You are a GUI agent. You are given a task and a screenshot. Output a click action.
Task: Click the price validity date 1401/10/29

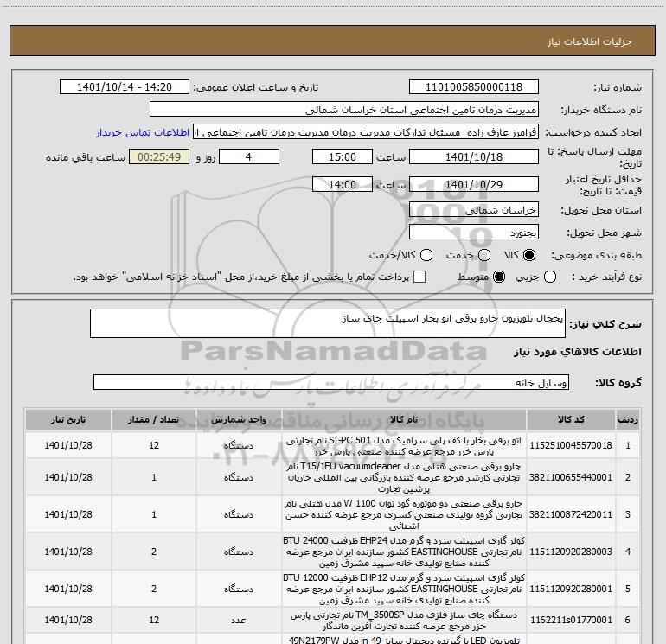[474, 185]
